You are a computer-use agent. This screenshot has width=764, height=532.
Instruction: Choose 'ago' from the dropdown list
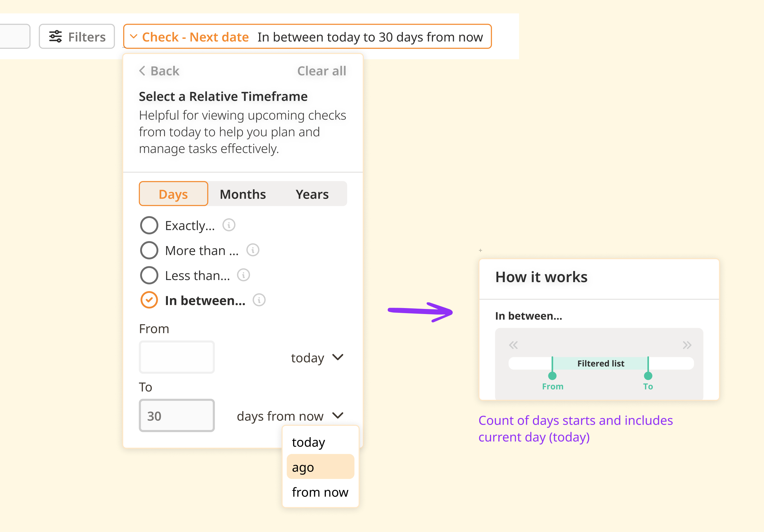(320, 467)
